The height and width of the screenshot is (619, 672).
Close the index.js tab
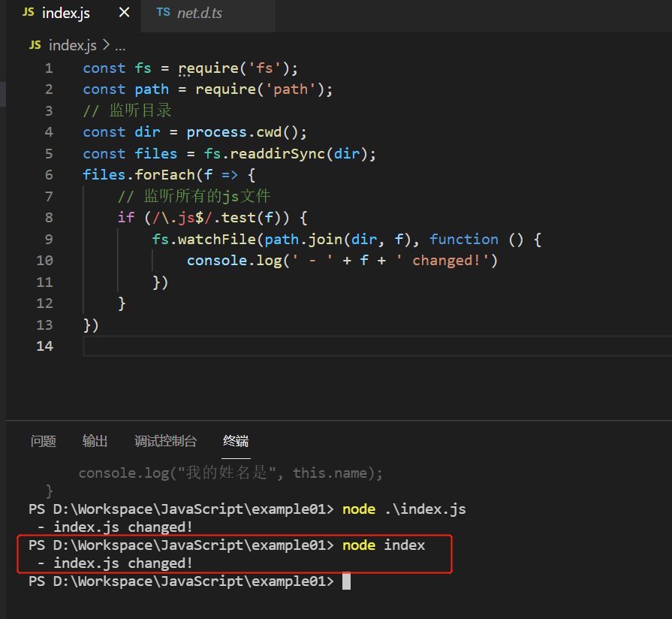125,13
